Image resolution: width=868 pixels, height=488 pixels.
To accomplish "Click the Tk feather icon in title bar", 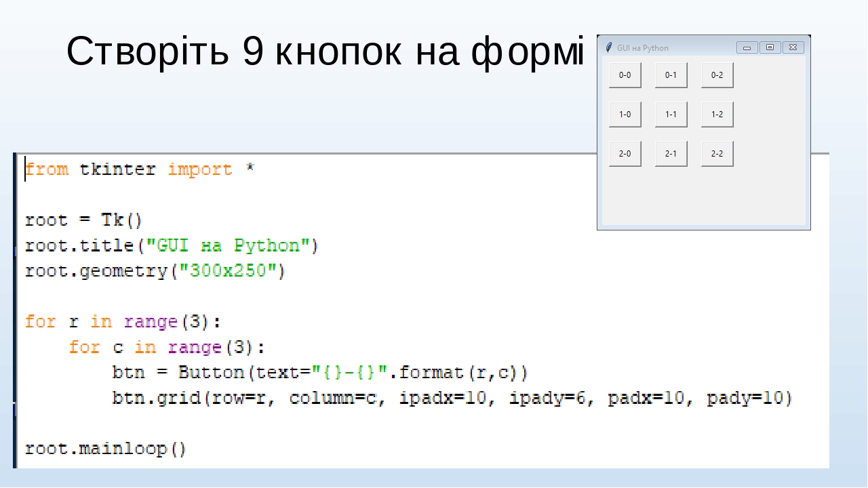I will pos(608,47).
